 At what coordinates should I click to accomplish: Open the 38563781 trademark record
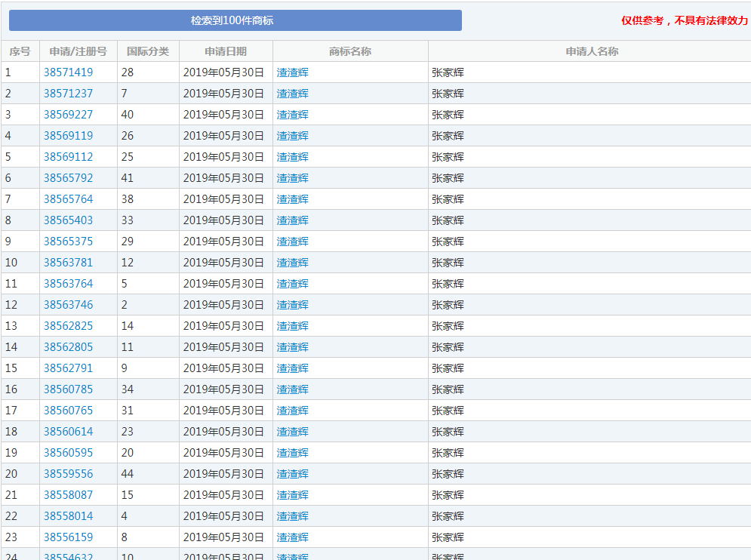[68, 263]
